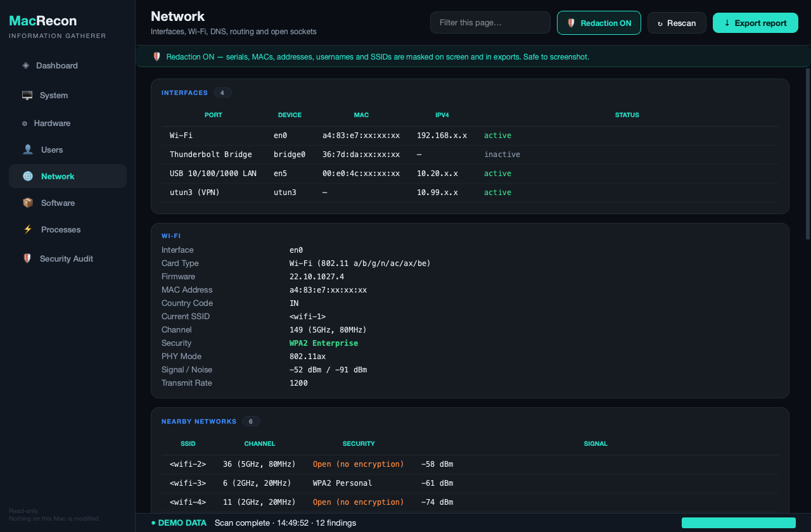
Task: Select the USB 10/100/1000 LAN row
Action: click(x=470, y=174)
